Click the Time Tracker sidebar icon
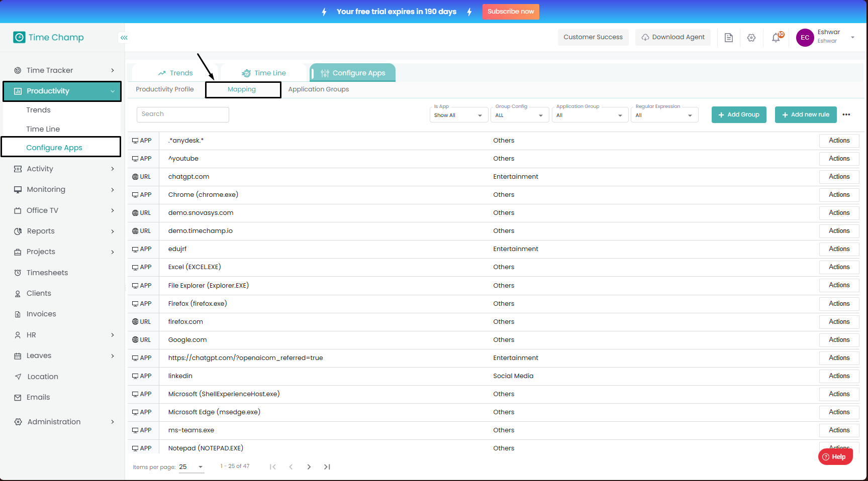Screen dimensions: 868x481 pyautogui.click(x=18, y=70)
